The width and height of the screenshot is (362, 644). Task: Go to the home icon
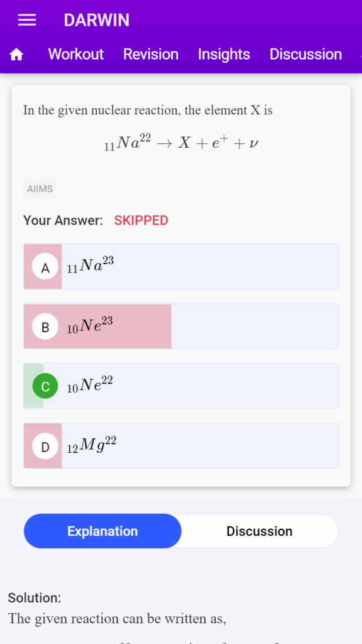pos(16,54)
